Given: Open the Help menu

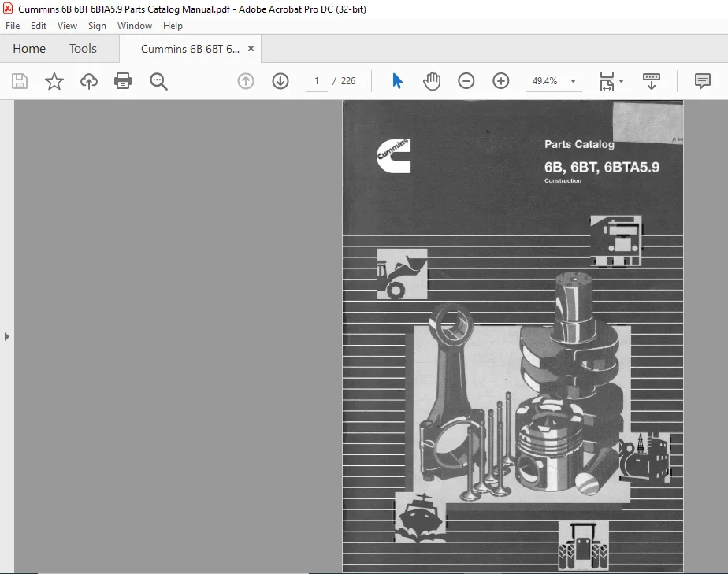Looking at the screenshot, I should coord(173,26).
